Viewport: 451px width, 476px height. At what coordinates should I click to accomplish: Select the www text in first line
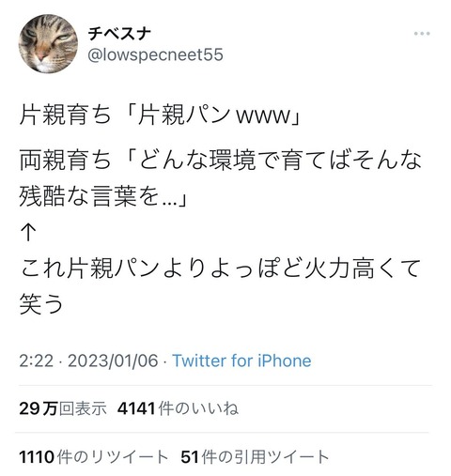[x=263, y=116]
